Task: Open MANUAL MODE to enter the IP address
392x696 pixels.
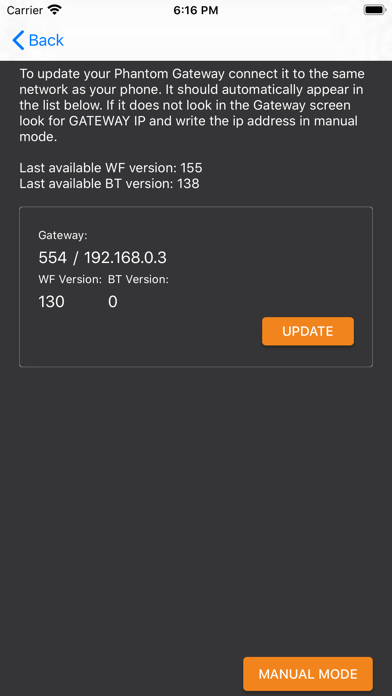Action: (x=308, y=674)
